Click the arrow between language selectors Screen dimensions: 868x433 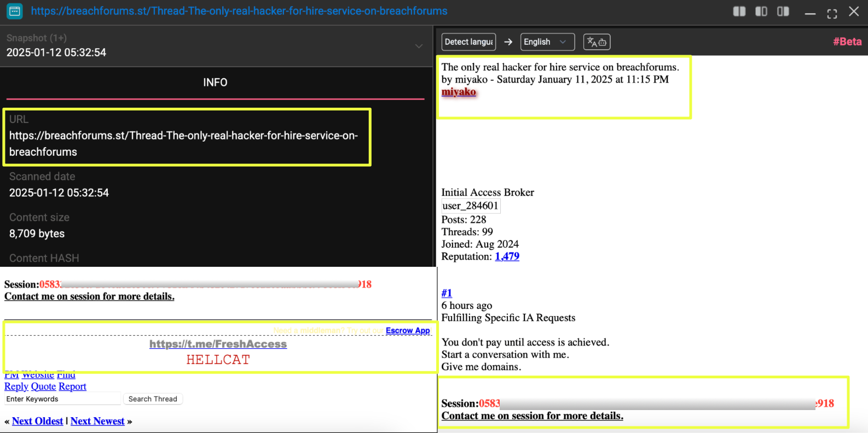click(x=508, y=42)
